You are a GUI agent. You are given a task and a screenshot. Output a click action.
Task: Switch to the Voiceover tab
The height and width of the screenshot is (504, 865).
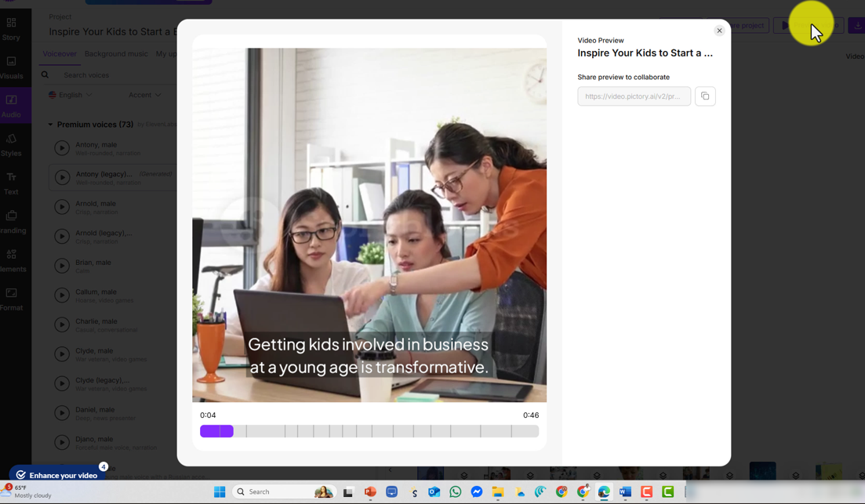coord(60,53)
